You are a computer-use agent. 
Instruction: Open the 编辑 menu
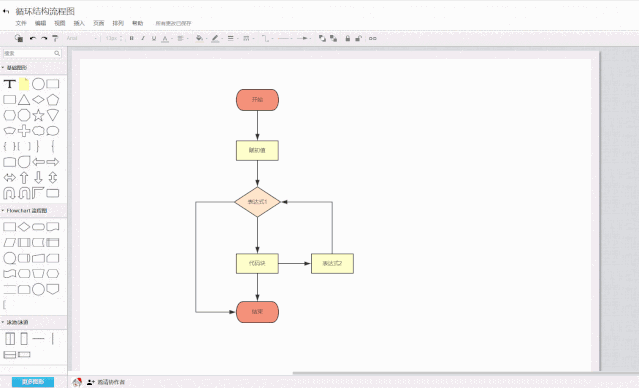point(40,23)
